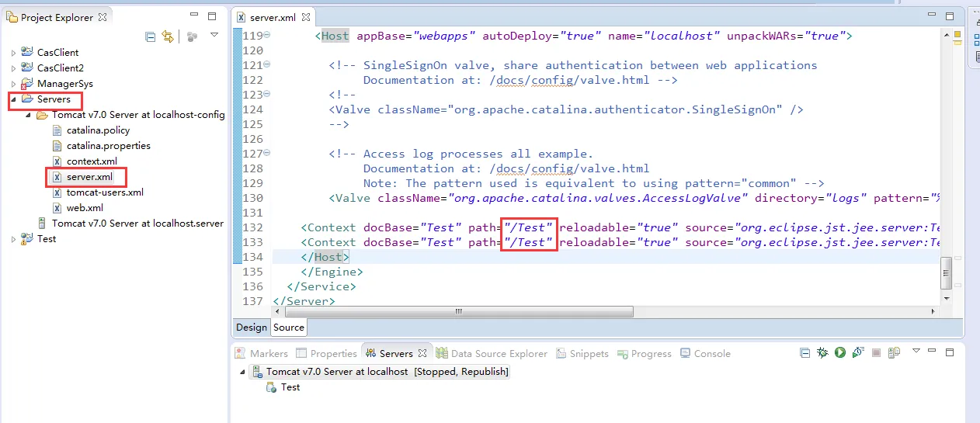Expand the CasClient project
980x423 pixels.
click(13, 53)
